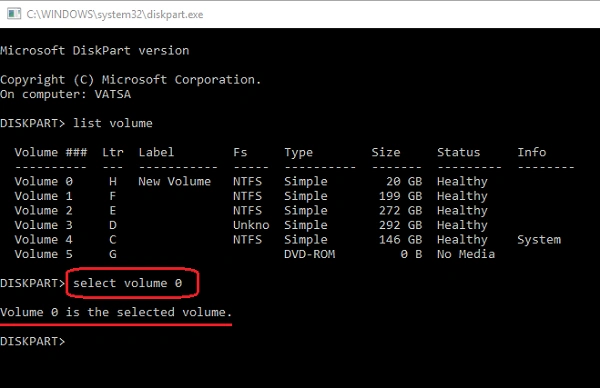The height and width of the screenshot is (388, 600).
Task: Click drive letter 'H' of Volume 0
Action: (112, 181)
